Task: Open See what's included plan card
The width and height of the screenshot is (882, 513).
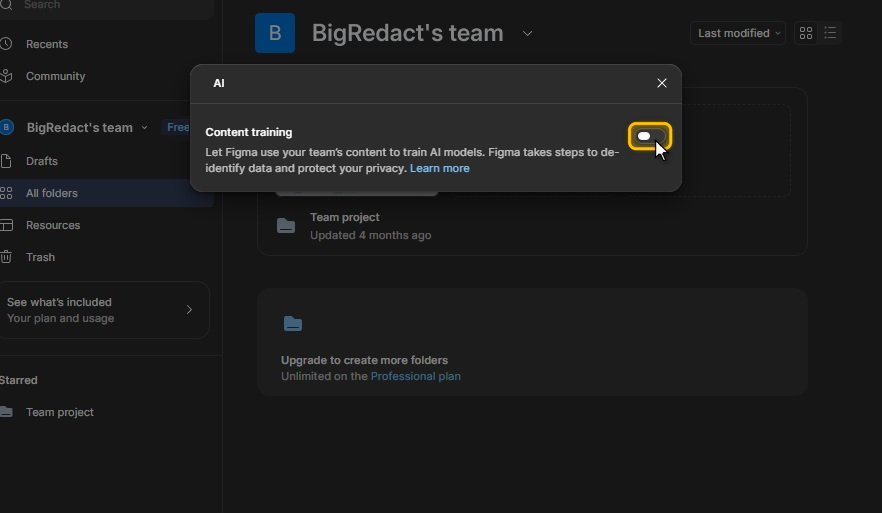Action: pyautogui.click(x=104, y=310)
